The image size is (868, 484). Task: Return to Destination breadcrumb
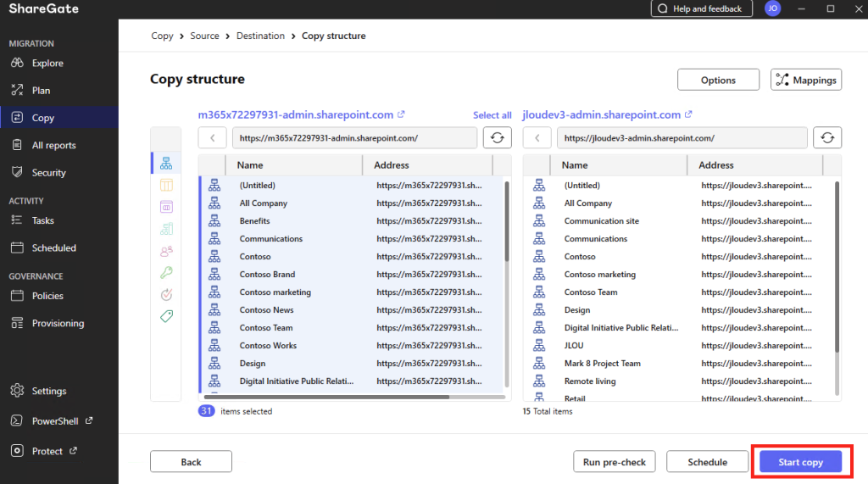[260, 36]
